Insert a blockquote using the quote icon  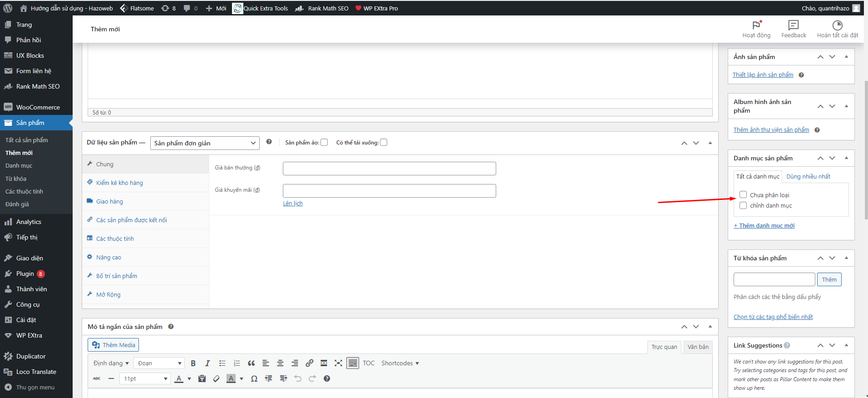tap(251, 363)
